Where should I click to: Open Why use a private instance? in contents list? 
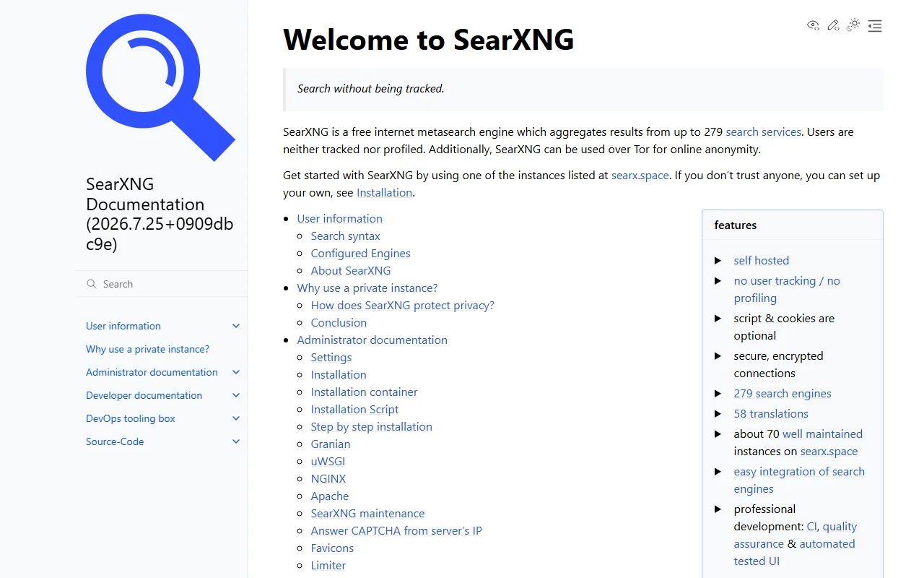coord(367,288)
